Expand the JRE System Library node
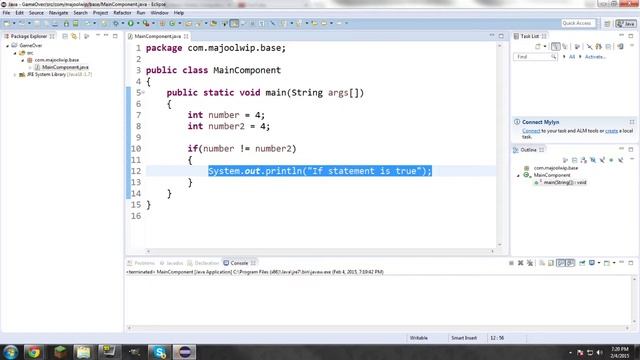Viewport: 640px width, 360px height. (15, 75)
